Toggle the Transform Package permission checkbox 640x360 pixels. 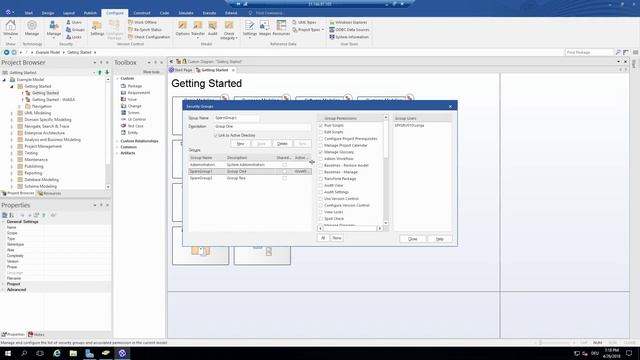(x=320, y=179)
